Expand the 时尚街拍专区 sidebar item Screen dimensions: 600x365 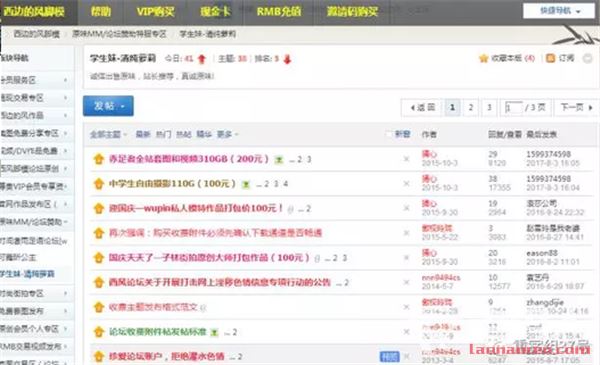(x=65, y=293)
